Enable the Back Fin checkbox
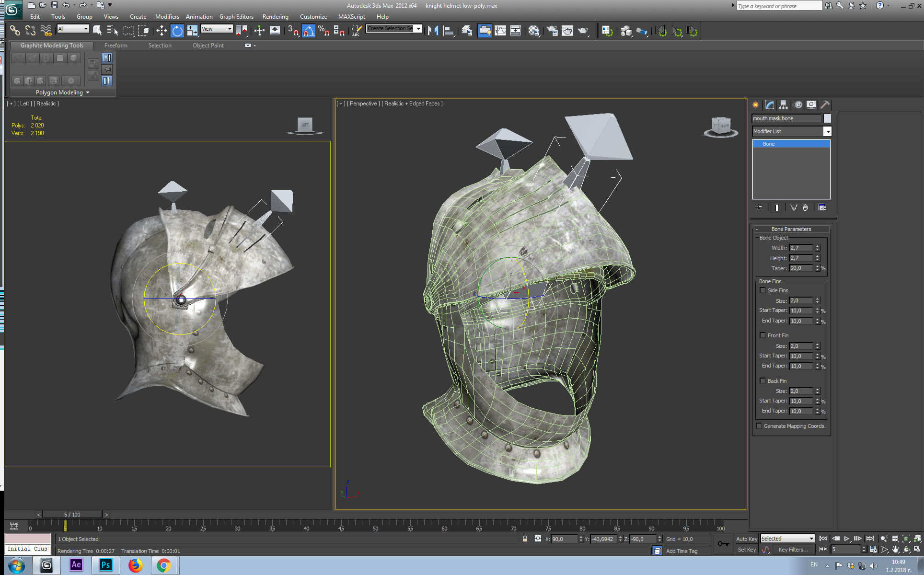The height and width of the screenshot is (575, 924). [762, 381]
